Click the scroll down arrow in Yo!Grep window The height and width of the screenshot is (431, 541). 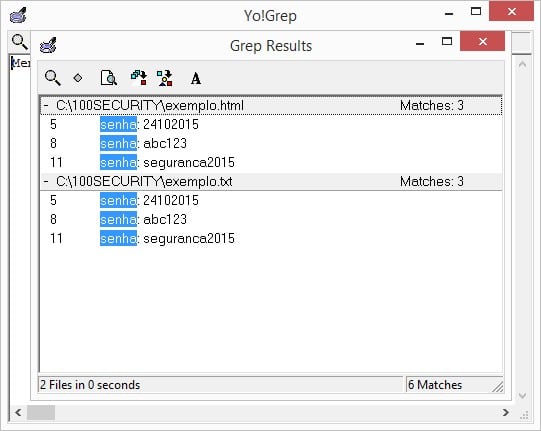pos(522,395)
